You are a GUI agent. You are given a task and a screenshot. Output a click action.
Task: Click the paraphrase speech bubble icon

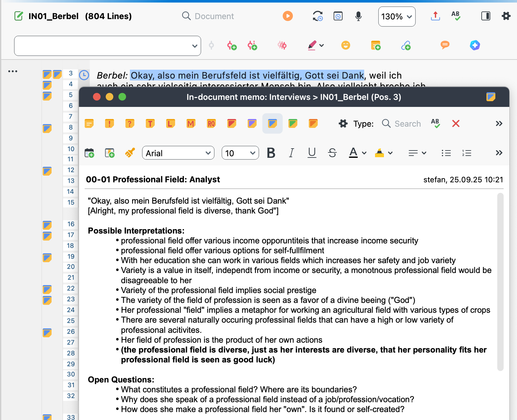pos(445,45)
